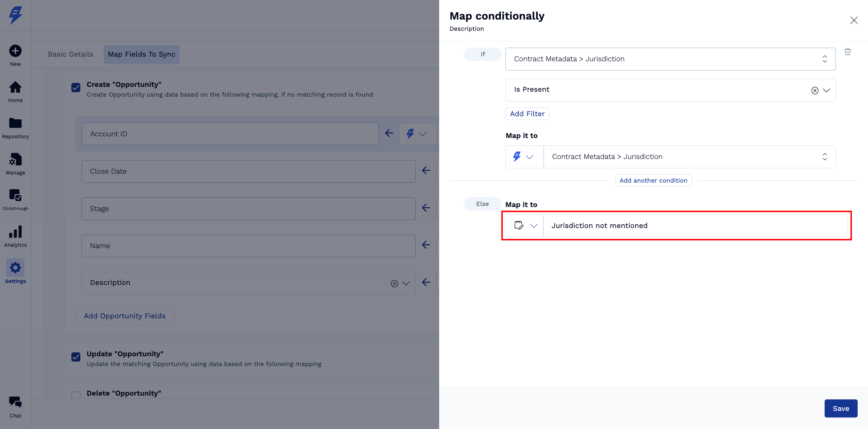Enable the Delete "Opportunity" checkbox
Image resolution: width=868 pixels, height=429 pixels.
tap(76, 394)
